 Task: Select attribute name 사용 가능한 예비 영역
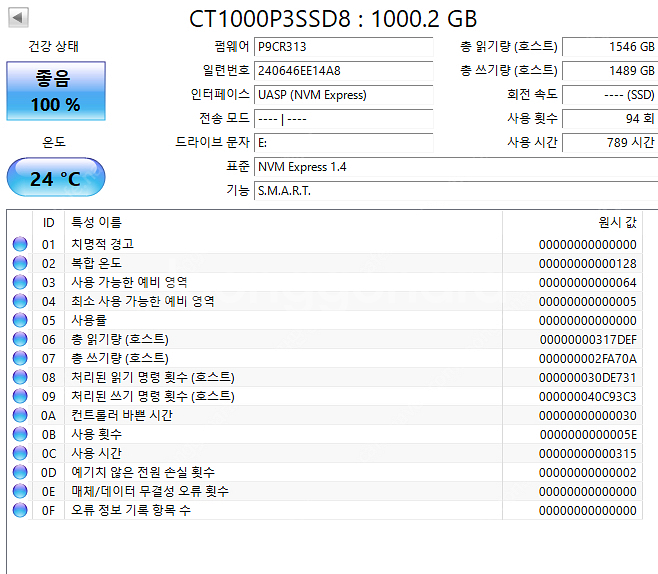[x=129, y=282]
